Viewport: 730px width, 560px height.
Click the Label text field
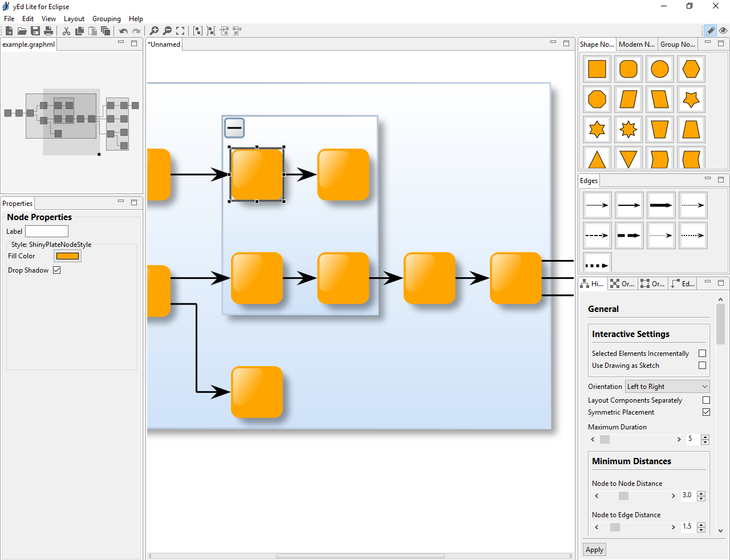[47, 232]
